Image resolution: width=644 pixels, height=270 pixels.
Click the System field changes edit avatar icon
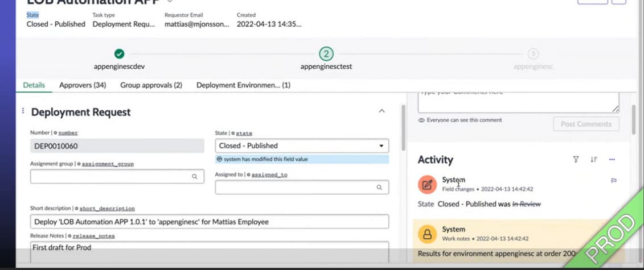tap(427, 185)
